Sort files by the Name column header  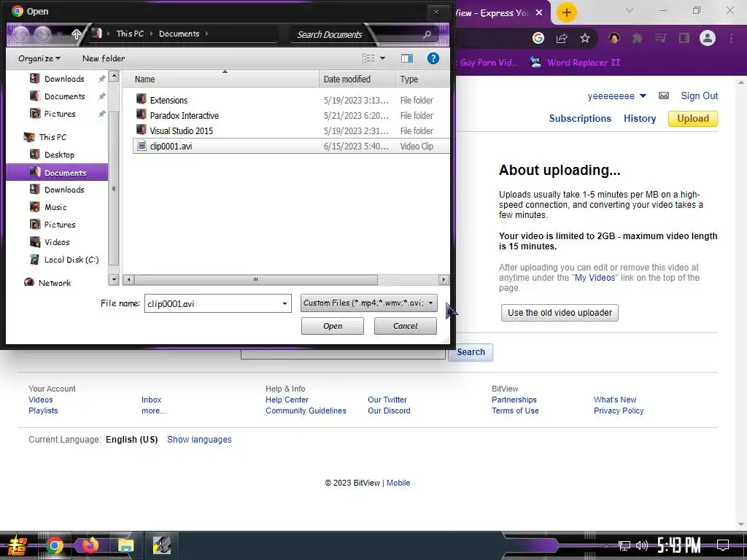pos(221,79)
